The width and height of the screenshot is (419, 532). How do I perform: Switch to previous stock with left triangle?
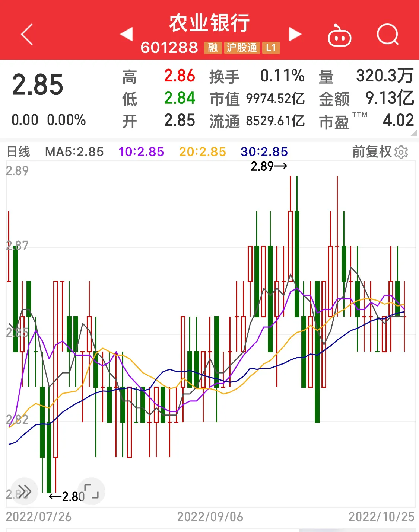(x=127, y=34)
